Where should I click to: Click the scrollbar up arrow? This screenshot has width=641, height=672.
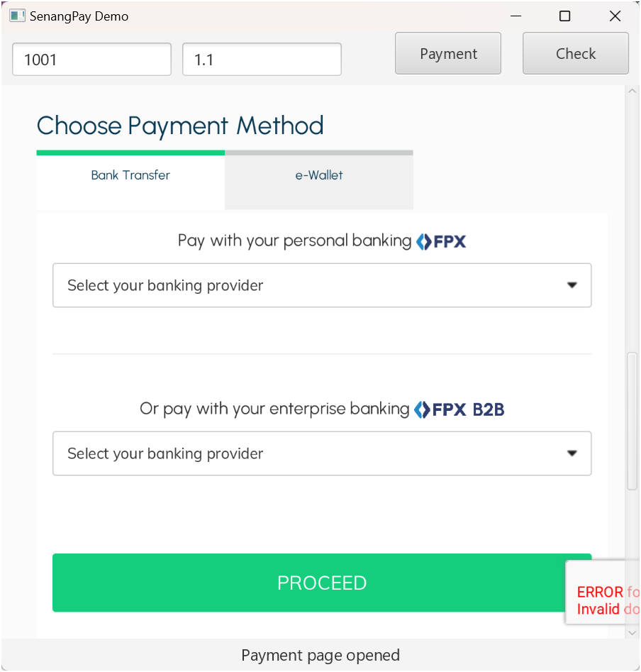632,92
